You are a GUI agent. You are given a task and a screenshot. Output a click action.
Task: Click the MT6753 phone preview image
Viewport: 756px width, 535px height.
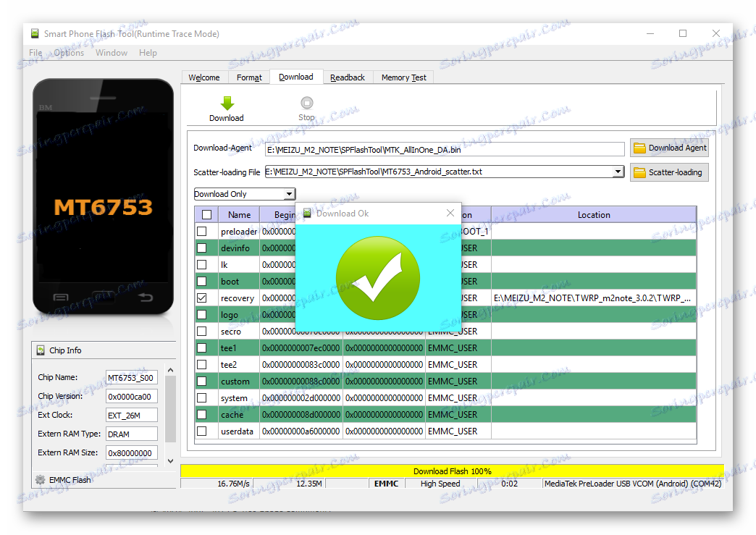tap(103, 197)
